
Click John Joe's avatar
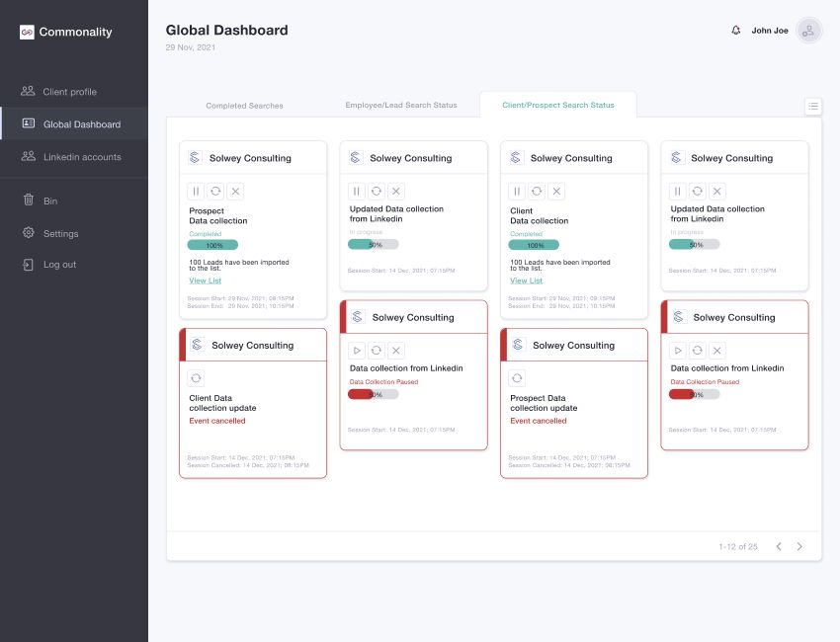pos(808,31)
